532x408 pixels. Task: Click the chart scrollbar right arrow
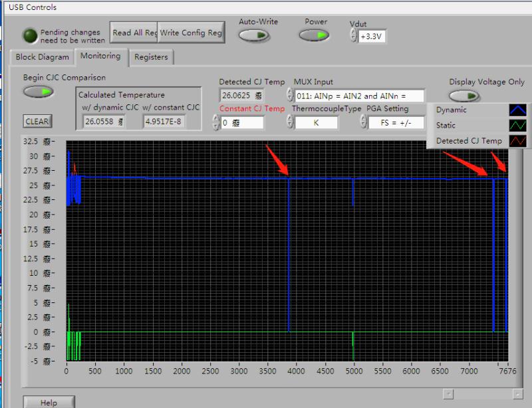(x=518, y=394)
